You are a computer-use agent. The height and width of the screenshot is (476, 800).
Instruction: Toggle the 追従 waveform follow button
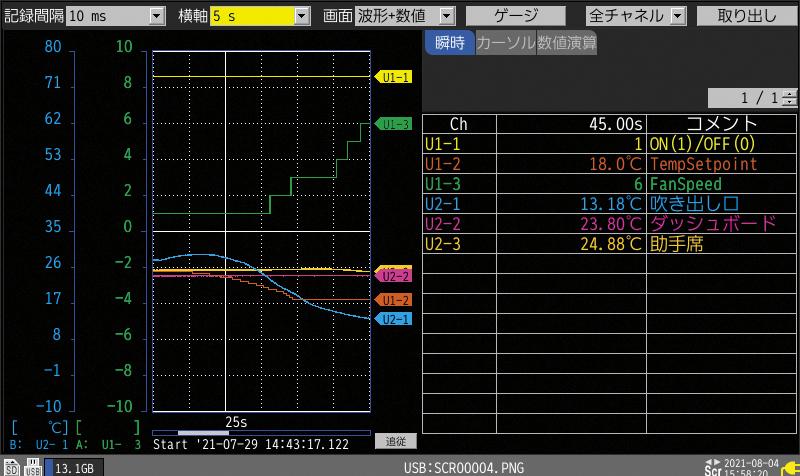click(396, 441)
